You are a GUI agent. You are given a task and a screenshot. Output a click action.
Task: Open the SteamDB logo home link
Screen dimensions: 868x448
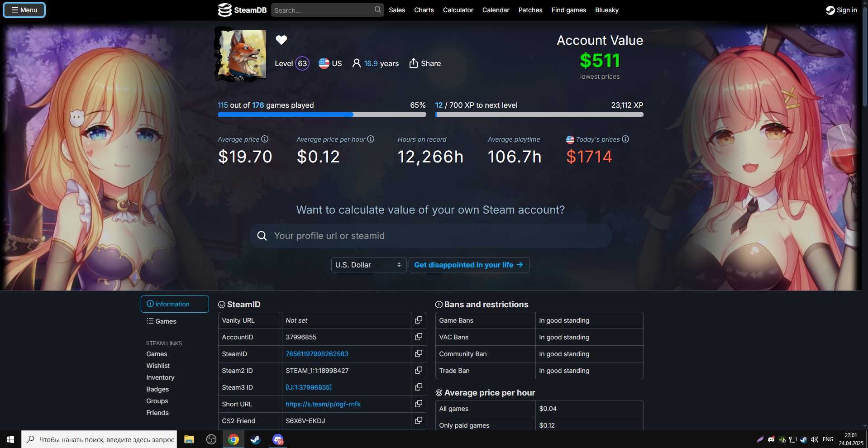242,10
